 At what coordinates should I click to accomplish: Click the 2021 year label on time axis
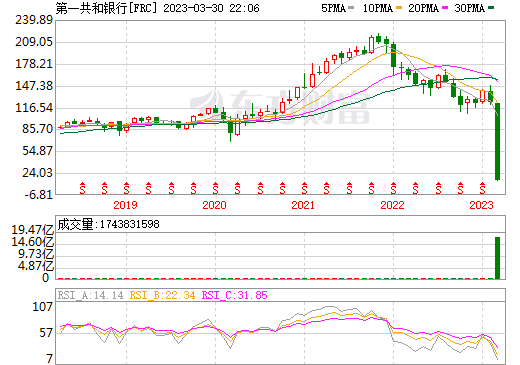303,205
